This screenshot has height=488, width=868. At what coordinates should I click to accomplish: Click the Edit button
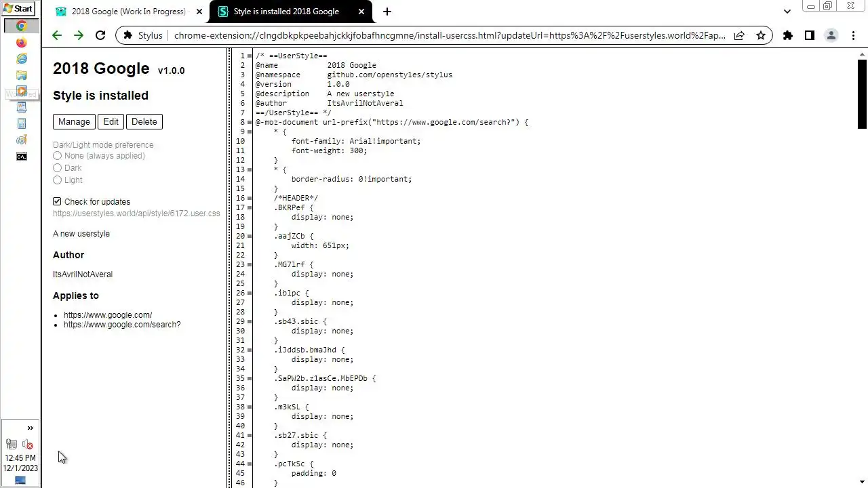pyautogui.click(x=111, y=121)
